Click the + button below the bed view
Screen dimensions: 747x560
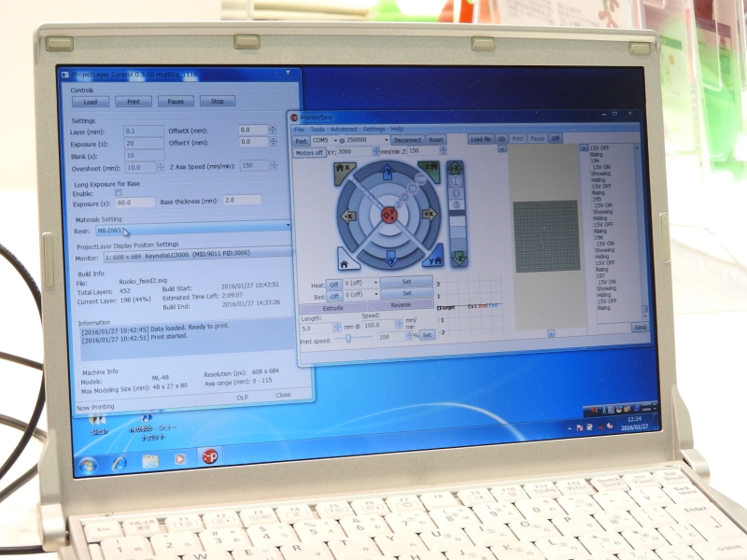point(551,333)
